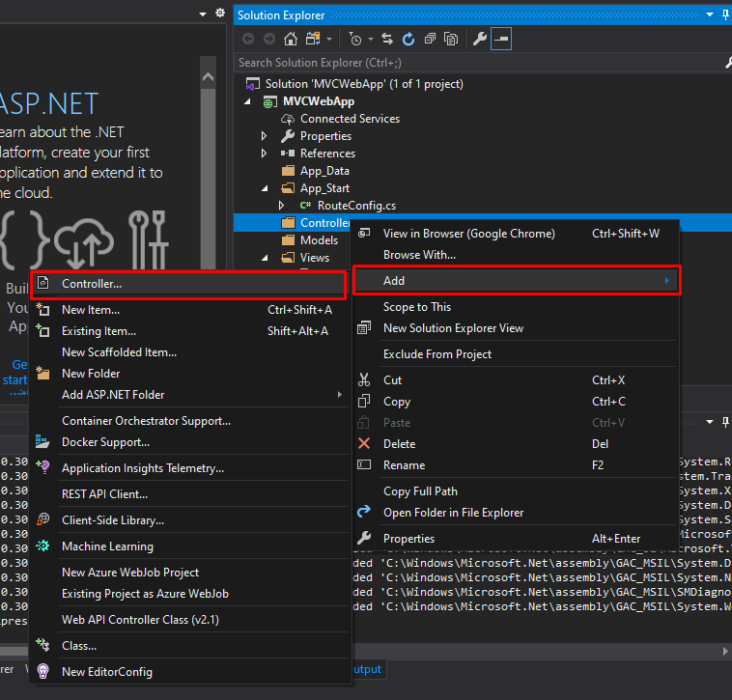Select Class... entry
Viewport: 732px width, 700px height.
click(189, 646)
